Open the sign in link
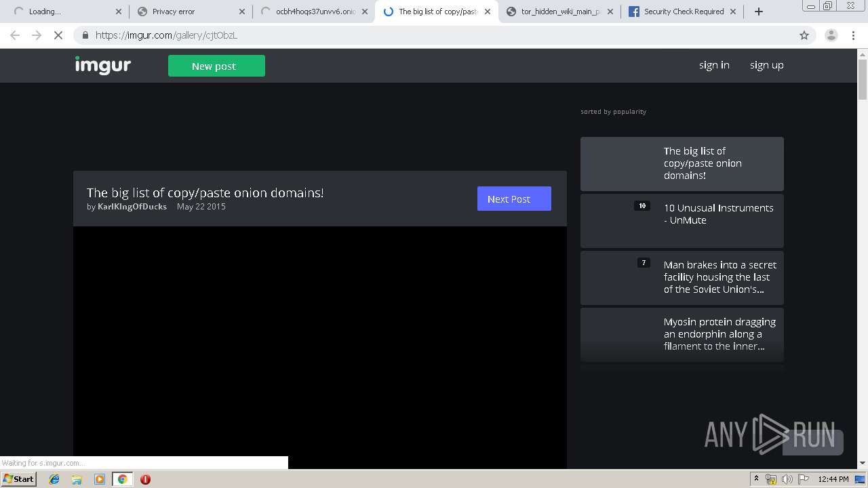The height and width of the screenshot is (488, 868). pos(714,65)
